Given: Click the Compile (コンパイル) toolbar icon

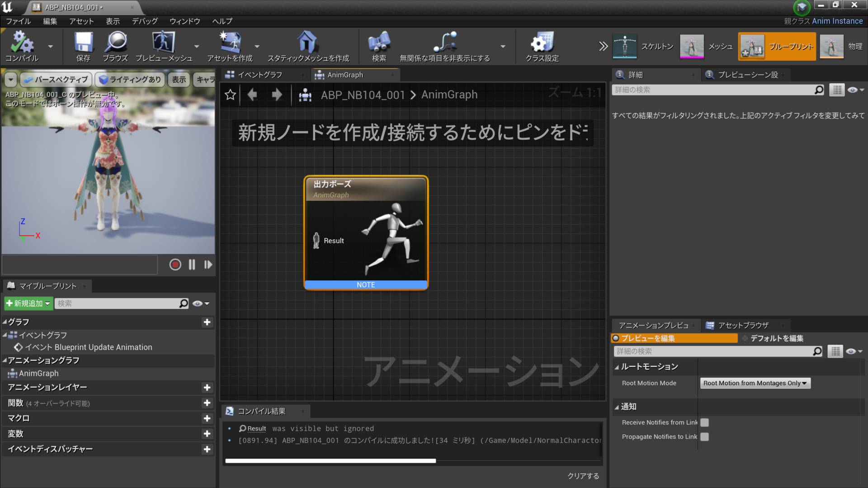Looking at the screenshot, I should pyautogui.click(x=22, y=46).
